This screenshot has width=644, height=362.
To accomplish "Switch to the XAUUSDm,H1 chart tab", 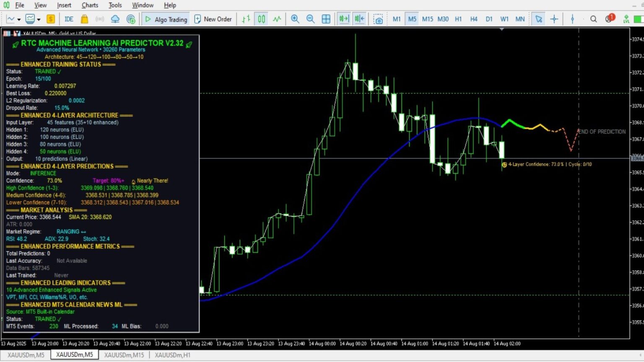I will click(172, 355).
